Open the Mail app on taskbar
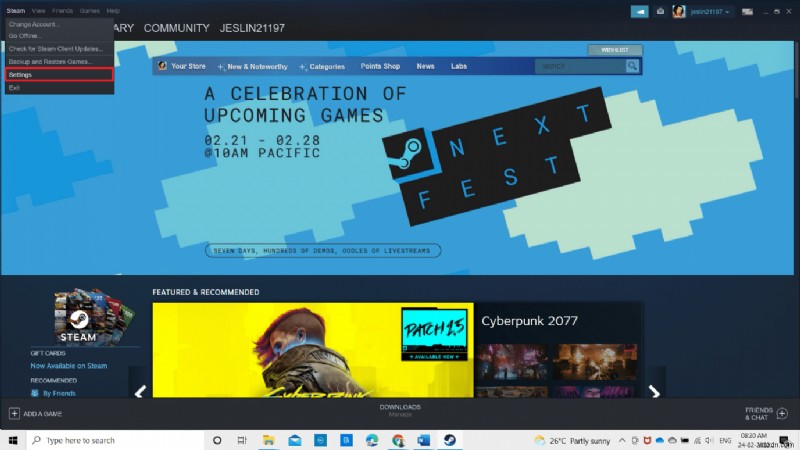800x450 pixels. (294, 440)
